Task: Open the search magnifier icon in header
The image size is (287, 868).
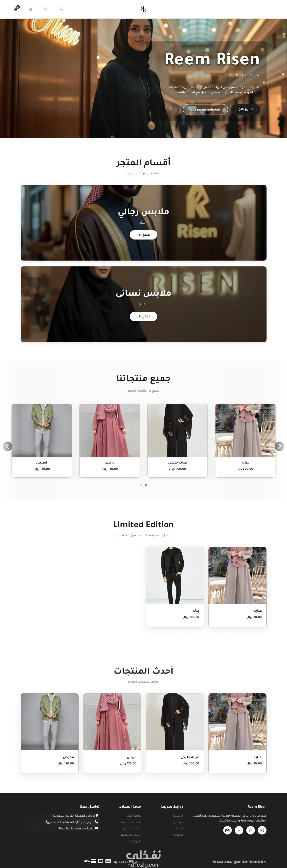Action: click(x=61, y=9)
